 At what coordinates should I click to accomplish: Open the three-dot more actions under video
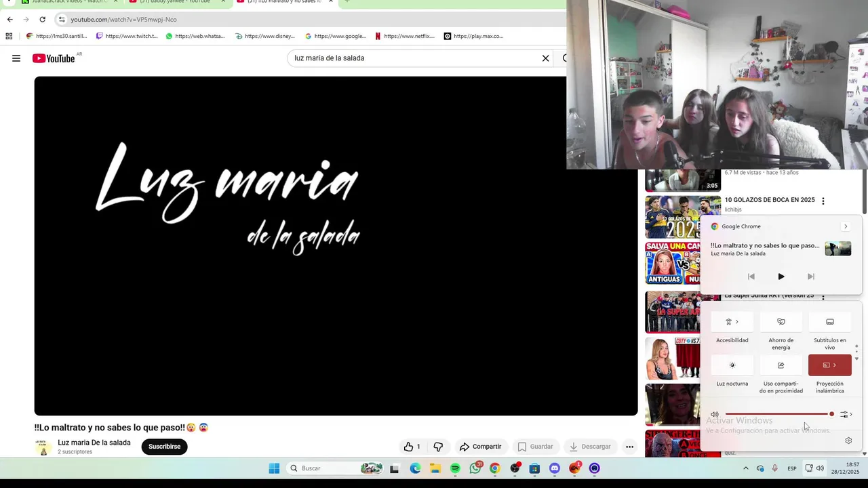point(629,447)
